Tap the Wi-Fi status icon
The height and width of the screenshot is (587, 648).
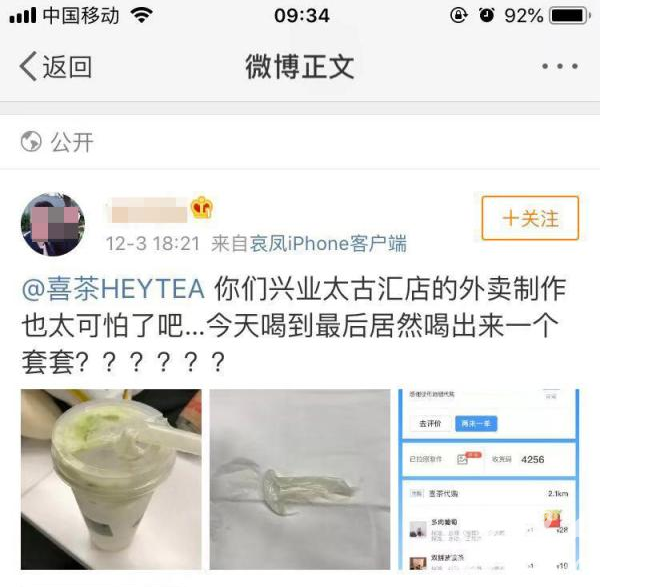[141, 16]
